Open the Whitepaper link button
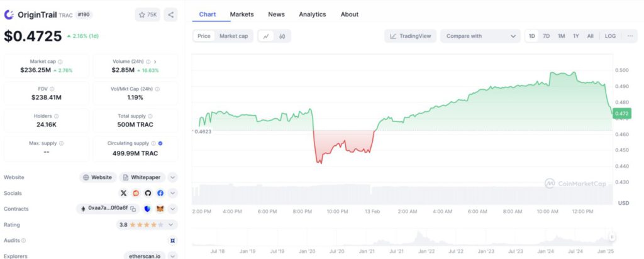This screenshot has height=259, width=644. [143, 177]
